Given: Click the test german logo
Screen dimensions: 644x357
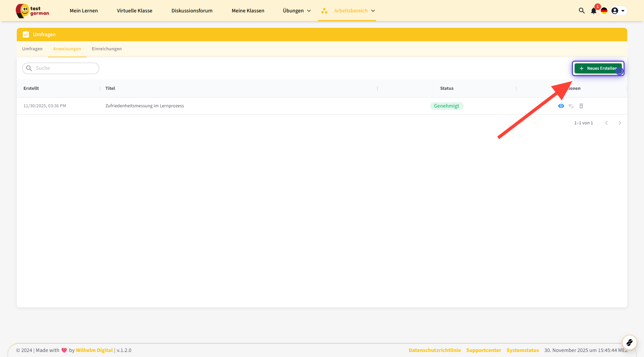Looking at the screenshot, I should click(33, 11).
